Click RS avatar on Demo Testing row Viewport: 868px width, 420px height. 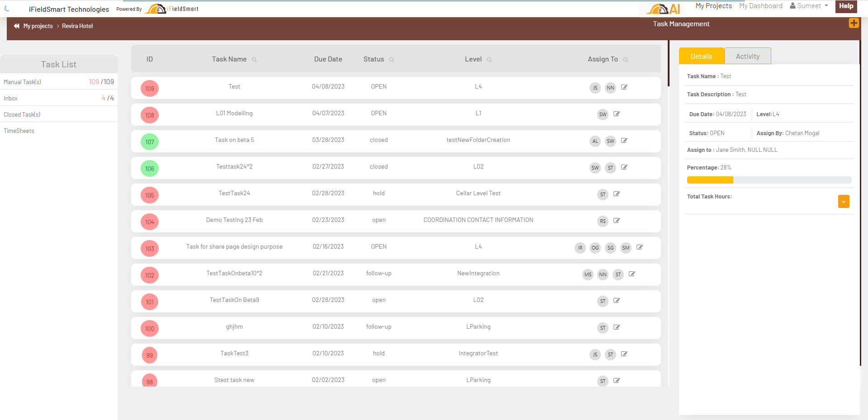(x=603, y=221)
